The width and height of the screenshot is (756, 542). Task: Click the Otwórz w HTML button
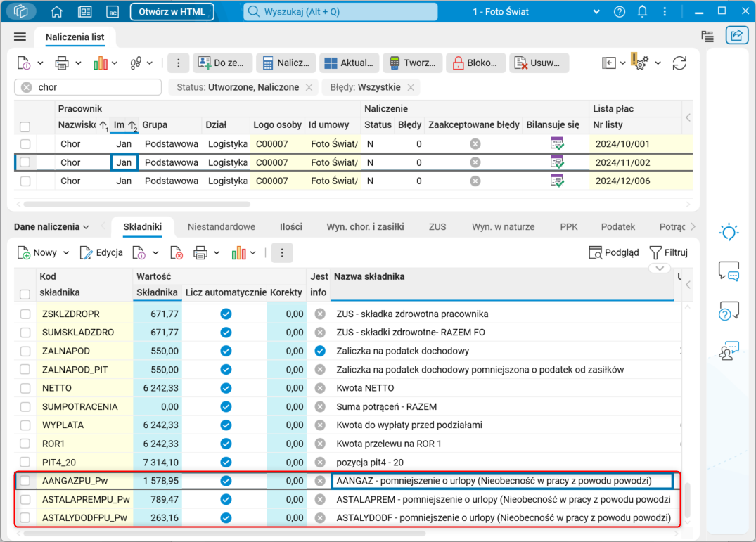pyautogui.click(x=172, y=12)
